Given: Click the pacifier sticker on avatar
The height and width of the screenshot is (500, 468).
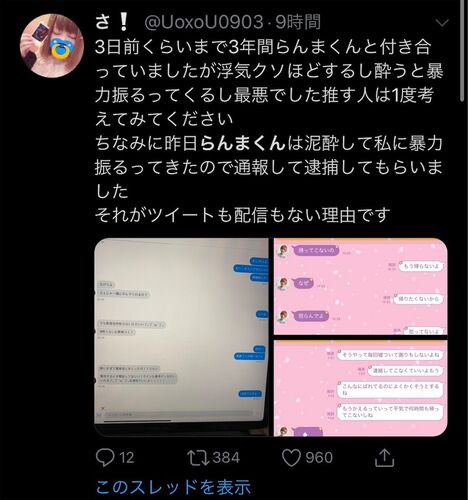Looking at the screenshot, I should [60, 48].
